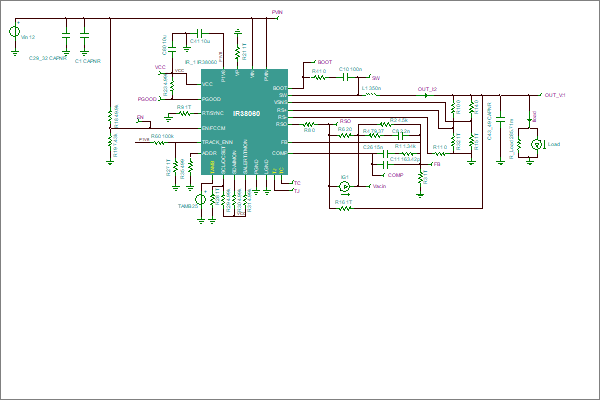Click the purple COMP net label
600x400 pixels.
(395, 175)
